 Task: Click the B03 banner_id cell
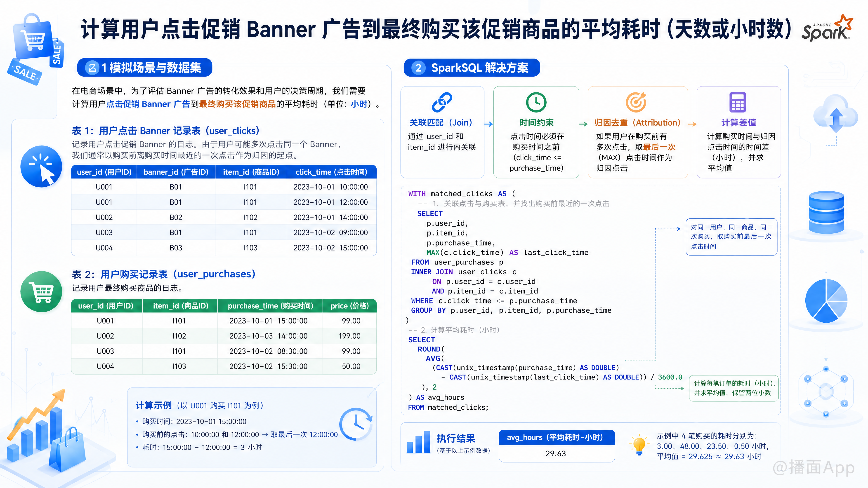pos(176,248)
